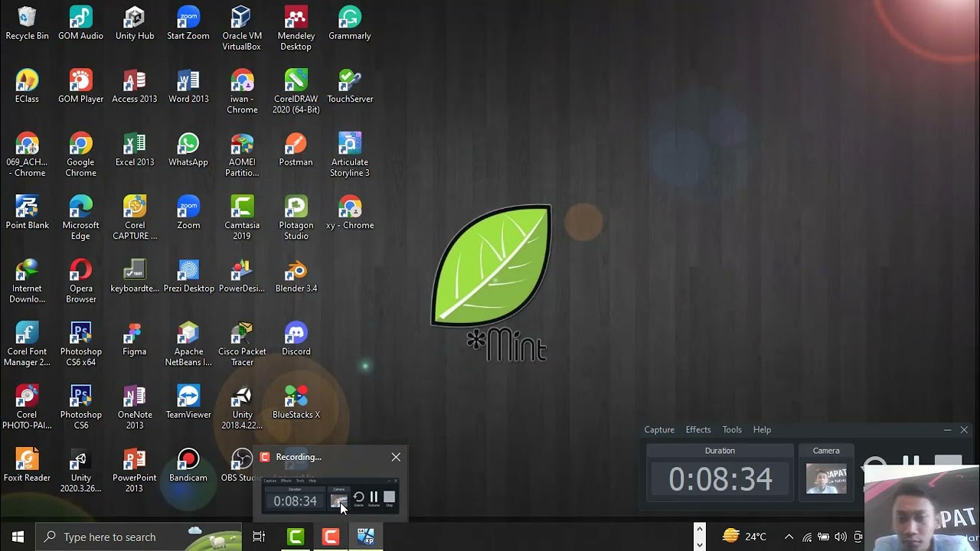Open the TouchServer shortcut
This screenshot has height=551, width=980.
pyautogui.click(x=350, y=86)
